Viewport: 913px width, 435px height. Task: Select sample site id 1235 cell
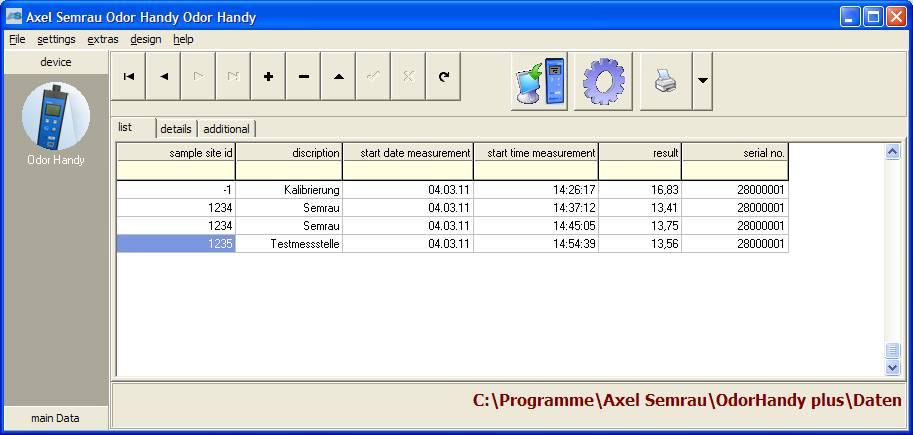[176, 244]
